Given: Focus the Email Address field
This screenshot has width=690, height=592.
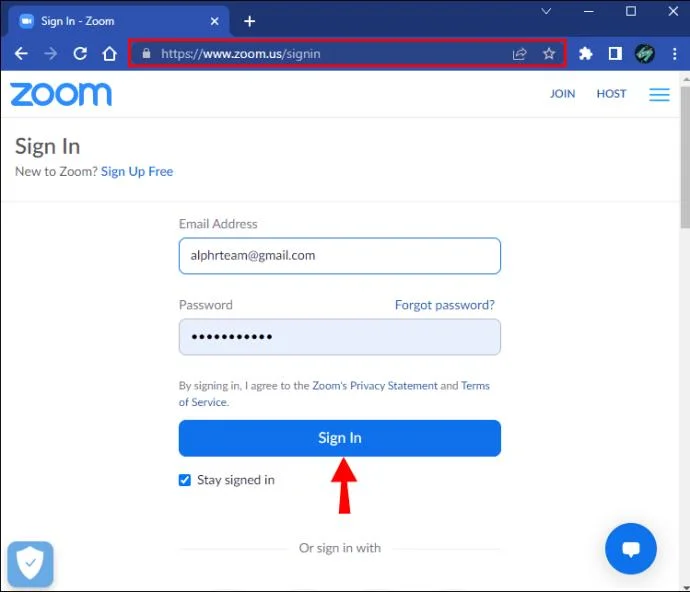Looking at the screenshot, I should coord(340,256).
